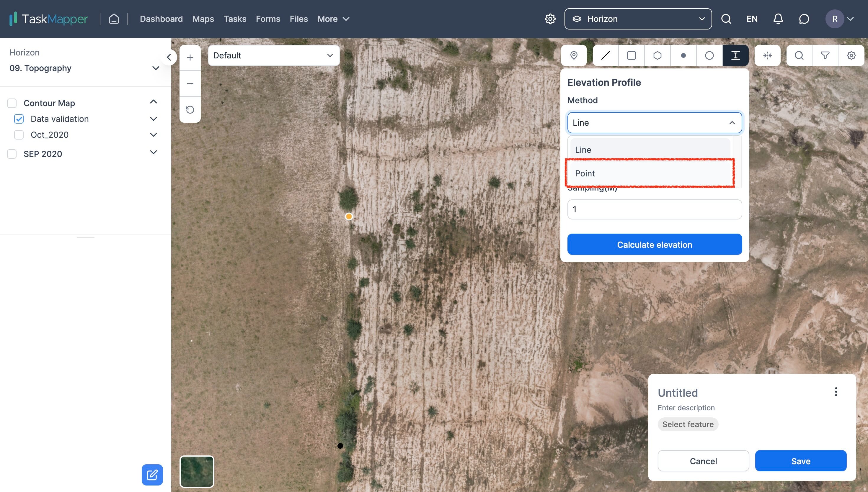Open notifications bell
This screenshot has width=868, height=492.
778,19
